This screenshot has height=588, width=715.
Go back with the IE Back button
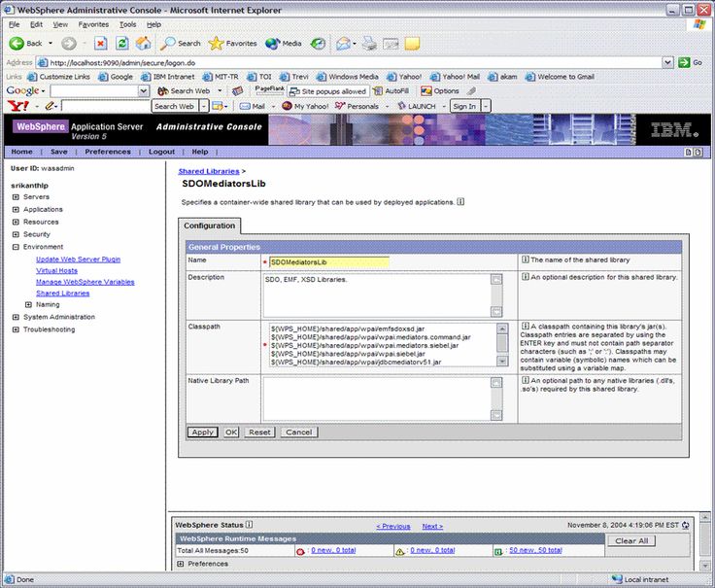tap(25, 44)
